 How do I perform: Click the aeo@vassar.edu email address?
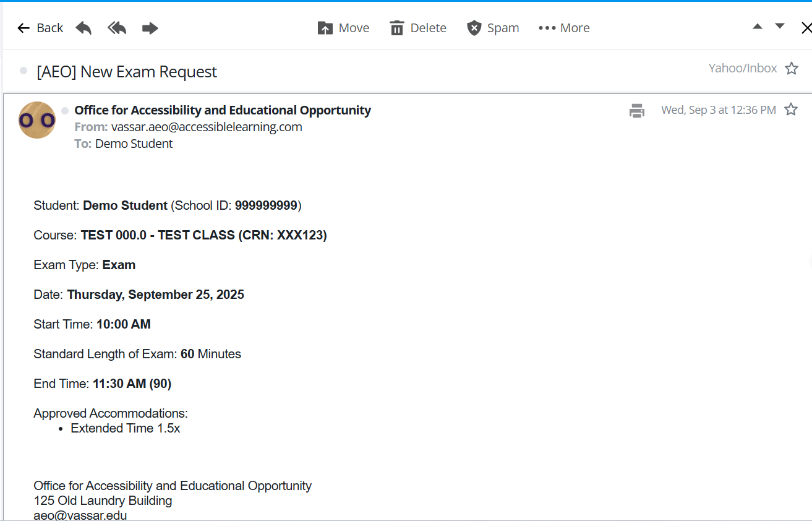80,515
